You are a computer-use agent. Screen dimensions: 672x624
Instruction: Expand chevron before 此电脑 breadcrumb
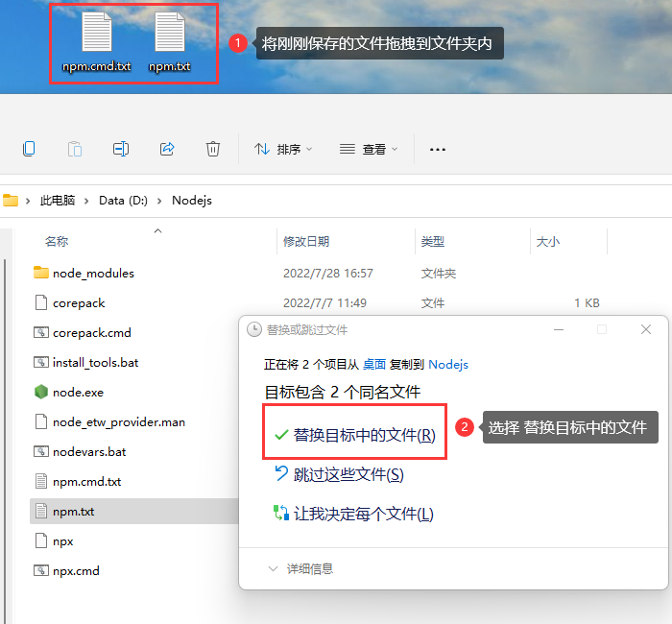(x=28, y=201)
